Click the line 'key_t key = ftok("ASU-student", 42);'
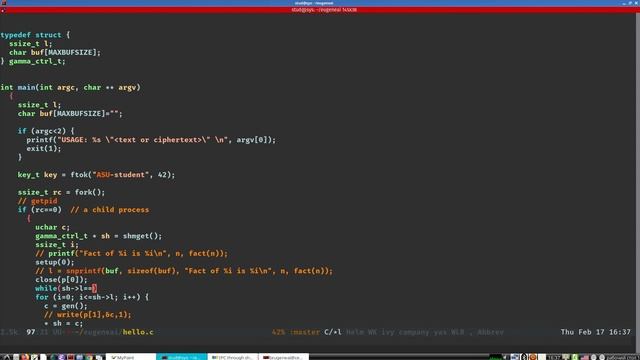This screenshot has height=360, width=640. (x=96, y=175)
